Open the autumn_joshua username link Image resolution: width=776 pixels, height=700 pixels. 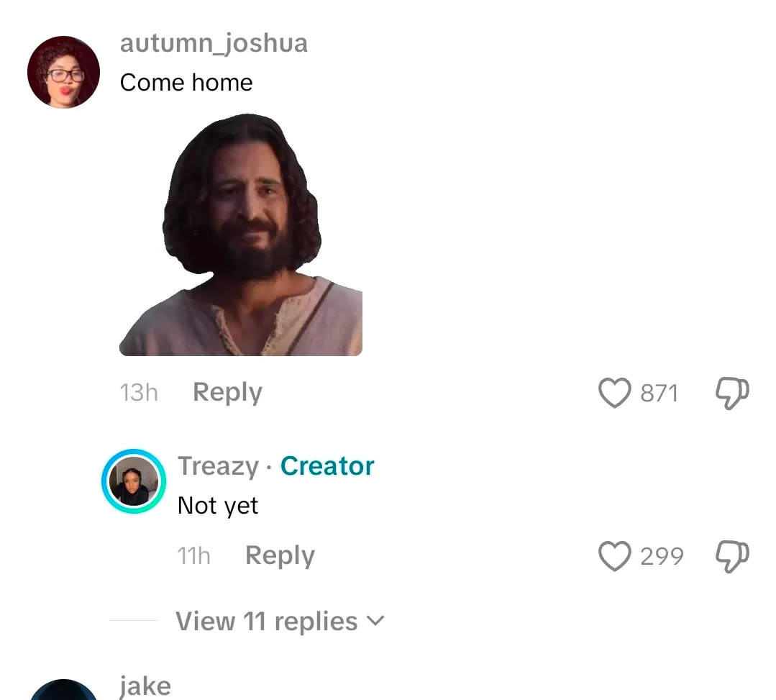(214, 43)
